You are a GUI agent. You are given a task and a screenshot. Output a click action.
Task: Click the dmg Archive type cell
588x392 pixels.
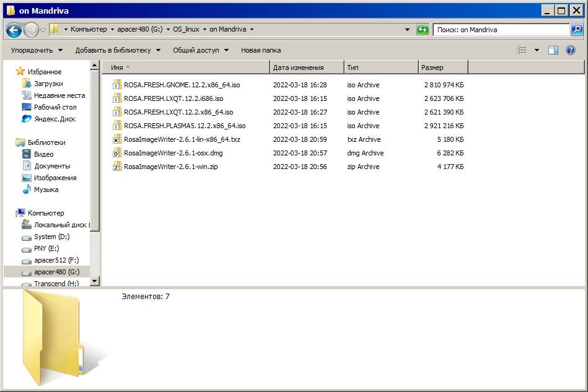[365, 153]
